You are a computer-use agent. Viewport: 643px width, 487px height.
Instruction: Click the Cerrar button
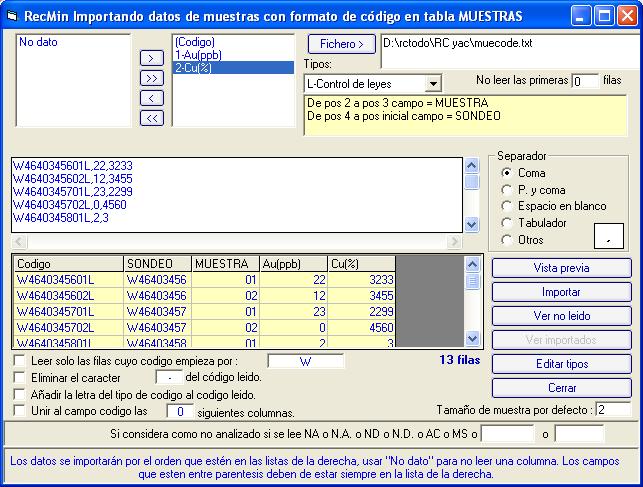coord(561,388)
